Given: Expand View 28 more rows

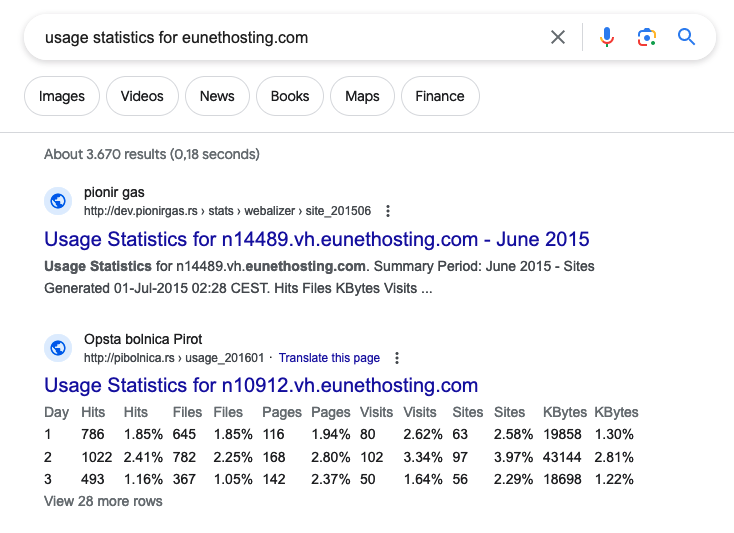Looking at the screenshot, I should click(x=103, y=501).
